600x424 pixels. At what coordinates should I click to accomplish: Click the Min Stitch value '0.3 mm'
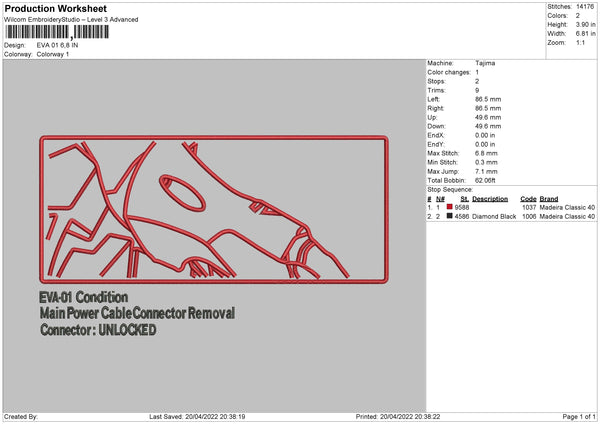pos(486,163)
